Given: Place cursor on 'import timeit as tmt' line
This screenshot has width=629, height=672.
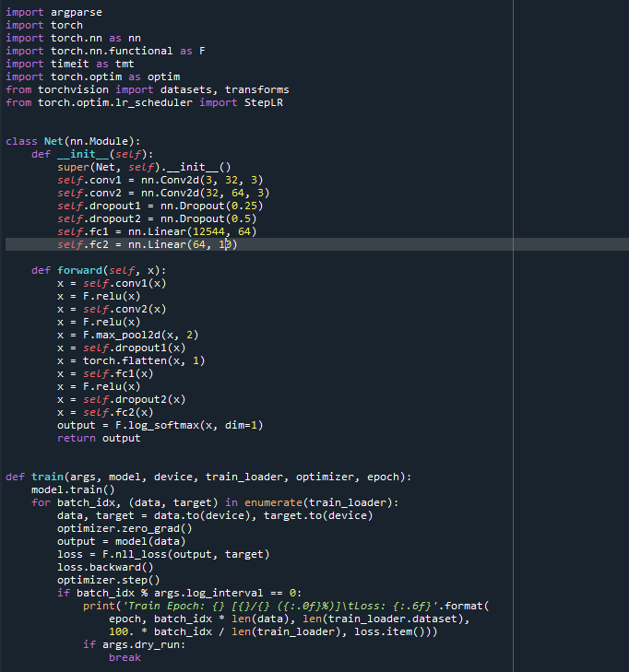Looking at the screenshot, I should 69,64.
